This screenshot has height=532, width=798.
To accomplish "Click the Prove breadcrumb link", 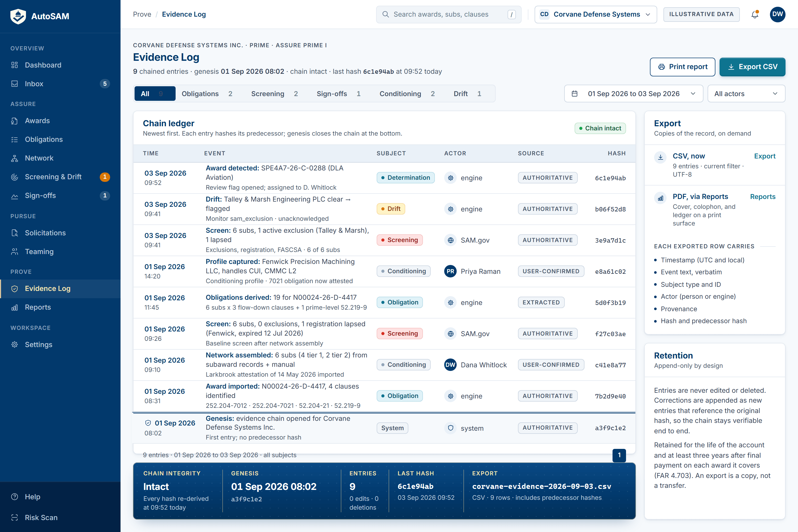I will click(142, 14).
